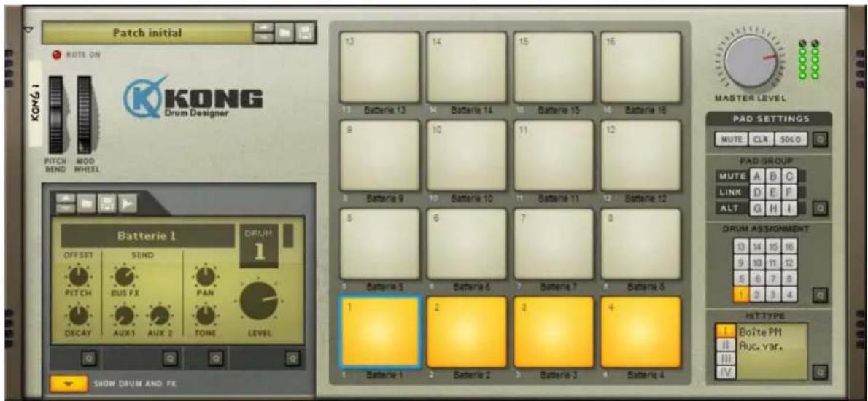The image size is (868, 401).
Task: Expand Show Drum and FX panel
Action: pyautogui.click(x=69, y=384)
